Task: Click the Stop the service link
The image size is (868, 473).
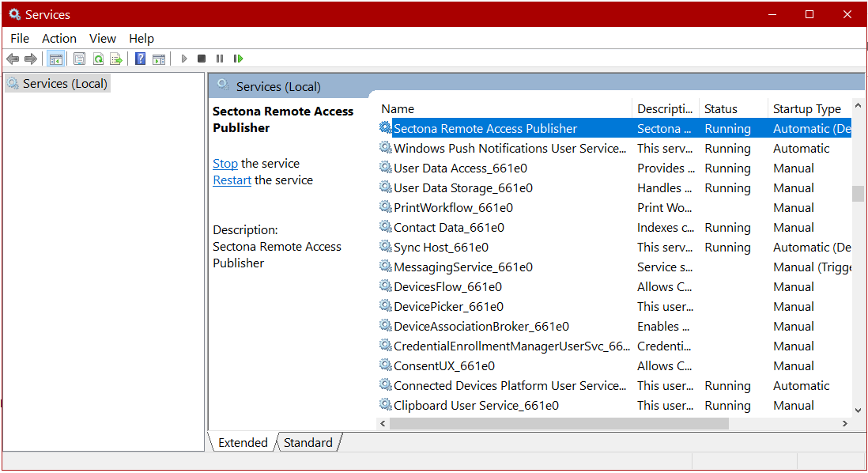Action: tap(225, 164)
